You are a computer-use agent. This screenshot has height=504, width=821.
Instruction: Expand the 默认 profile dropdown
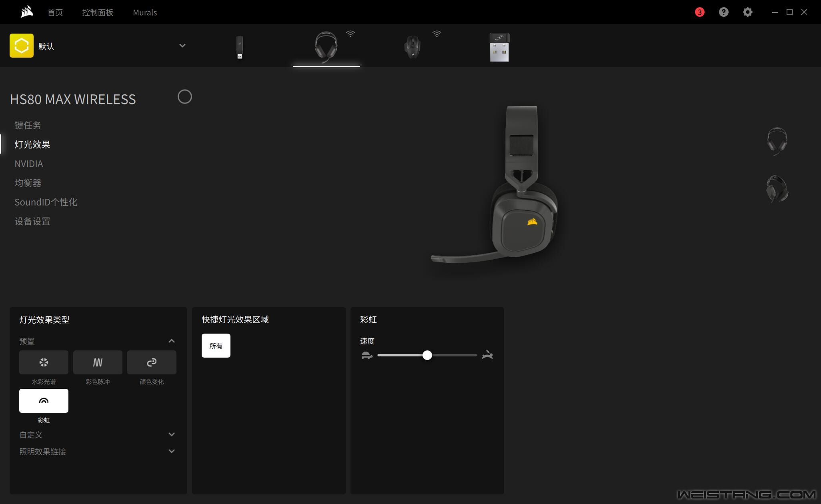[182, 46]
